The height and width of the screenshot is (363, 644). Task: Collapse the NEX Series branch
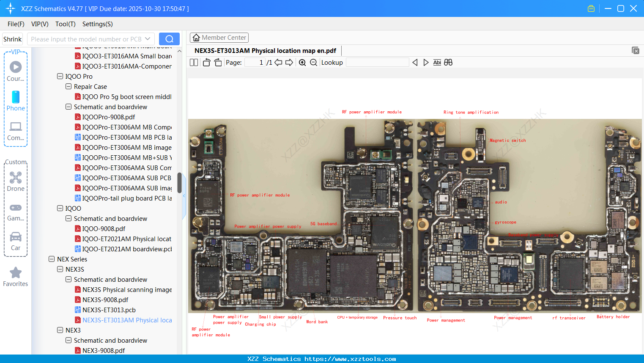coord(51,259)
